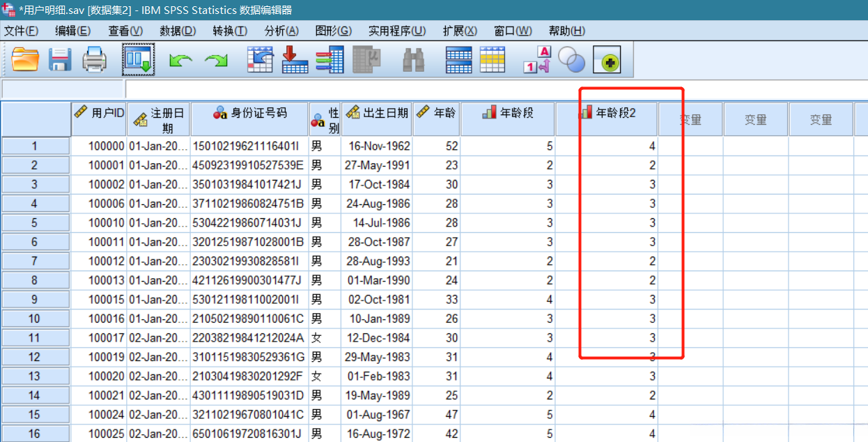Click age cell 47 in row 15
This screenshot has width=868, height=442.
pyautogui.click(x=436, y=414)
